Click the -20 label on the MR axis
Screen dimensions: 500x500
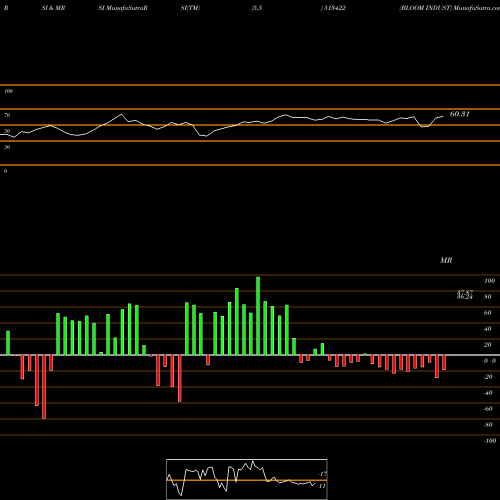coord(488,377)
